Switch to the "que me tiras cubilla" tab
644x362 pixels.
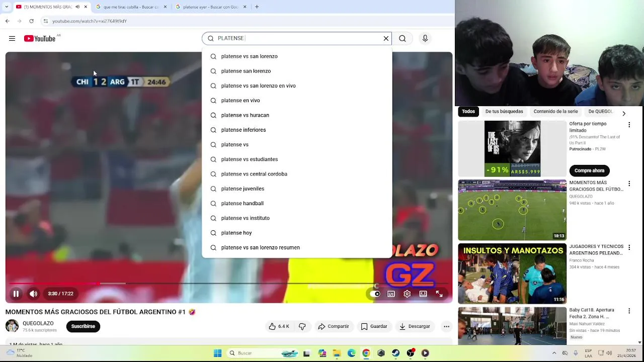pyautogui.click(x=131, y=7)
